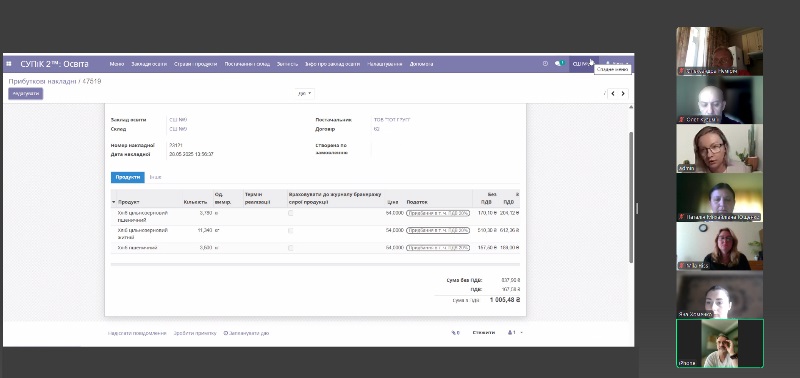Select Олег's participant video thumbnail
Image resolution: width=800 pixels, height=378 pixels.
pyautogui.click(x=719, y=100)
